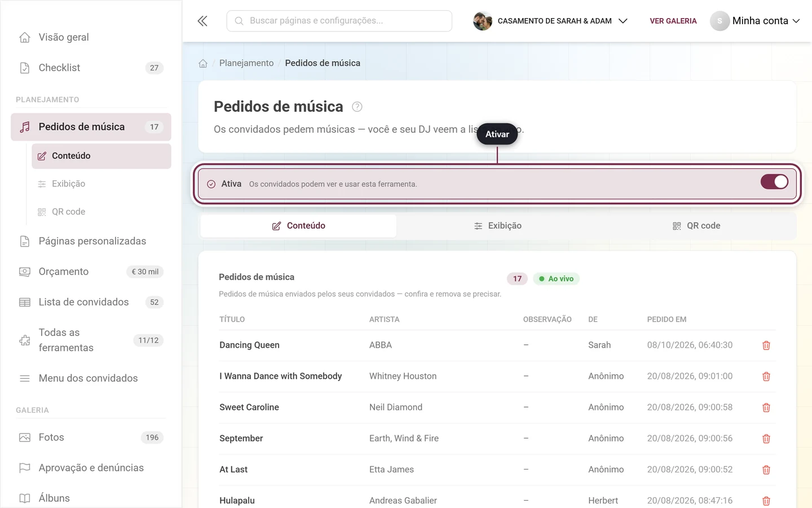Click the Lista de convidados table icon
The height and width of the screenshot is (508, 812).
[25, 302]
